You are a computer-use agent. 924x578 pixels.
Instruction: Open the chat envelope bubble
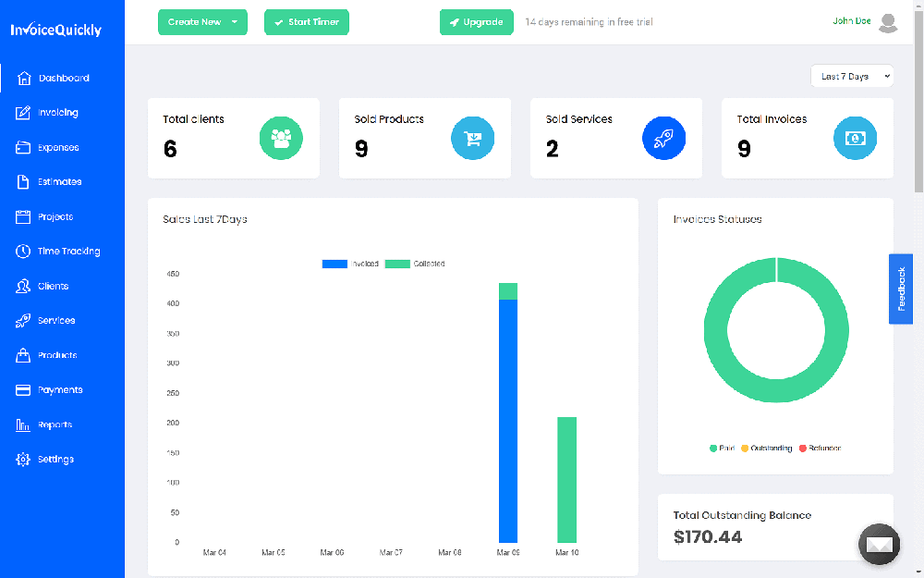tap(880, 544)
